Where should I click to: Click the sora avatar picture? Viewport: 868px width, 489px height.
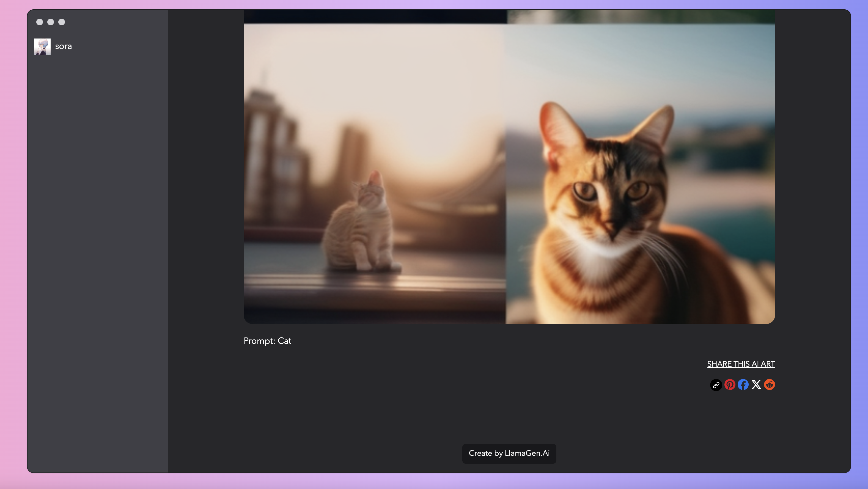(x=42, y=46)
